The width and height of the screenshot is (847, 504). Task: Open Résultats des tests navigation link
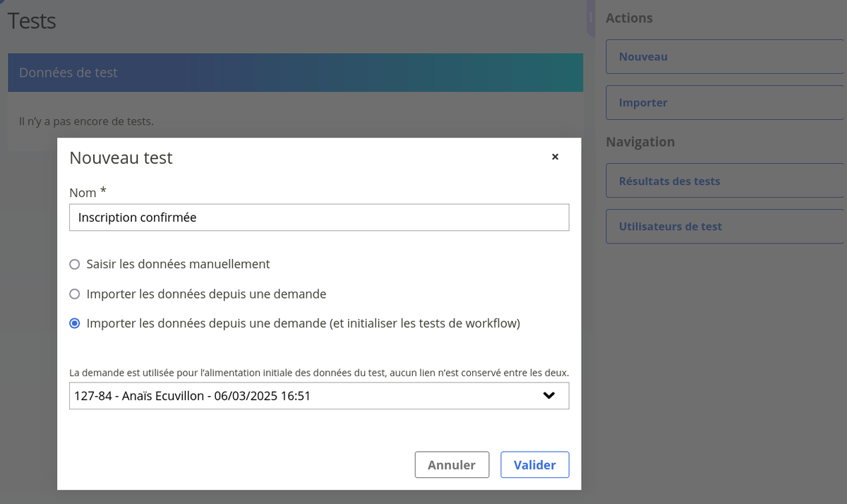click(x=725, y=181)
